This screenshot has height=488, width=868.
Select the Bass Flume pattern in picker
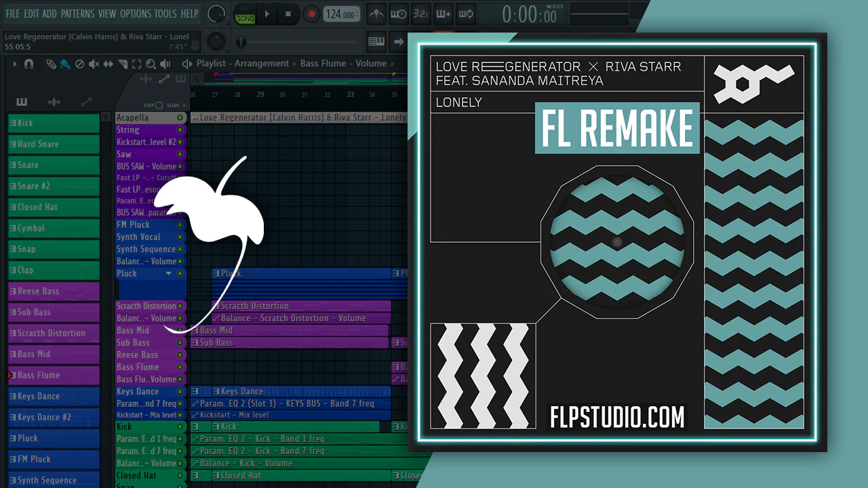click(x=54, y=375)
